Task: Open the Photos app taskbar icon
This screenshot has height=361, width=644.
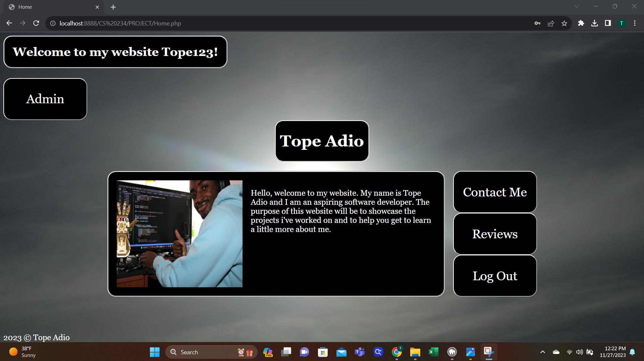Action: tap(471, 352)
